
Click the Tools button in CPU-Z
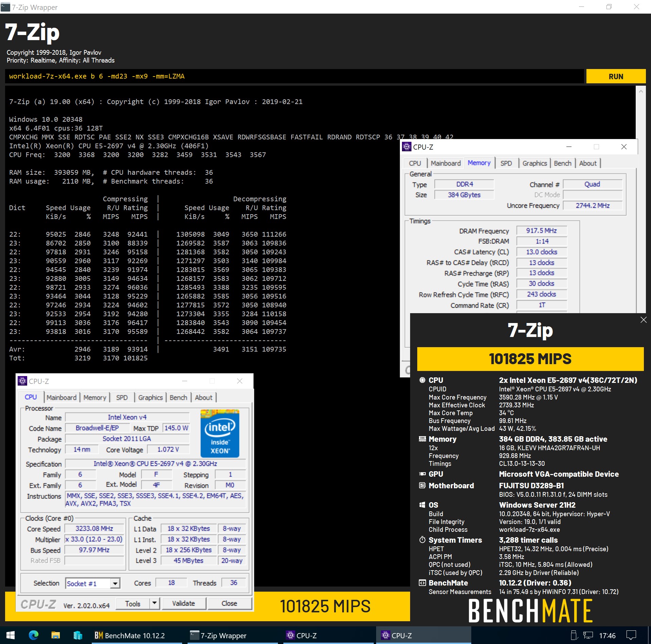(133, 604)
